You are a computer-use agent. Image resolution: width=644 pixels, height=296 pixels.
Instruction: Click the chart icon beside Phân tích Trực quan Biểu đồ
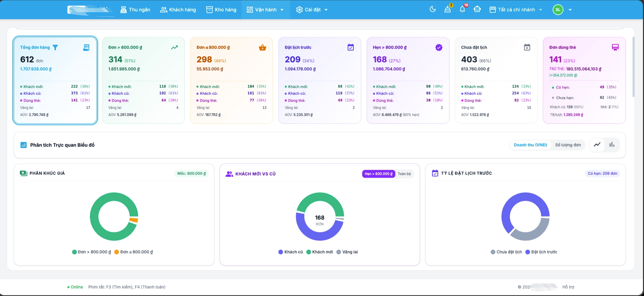click(24, 145)
